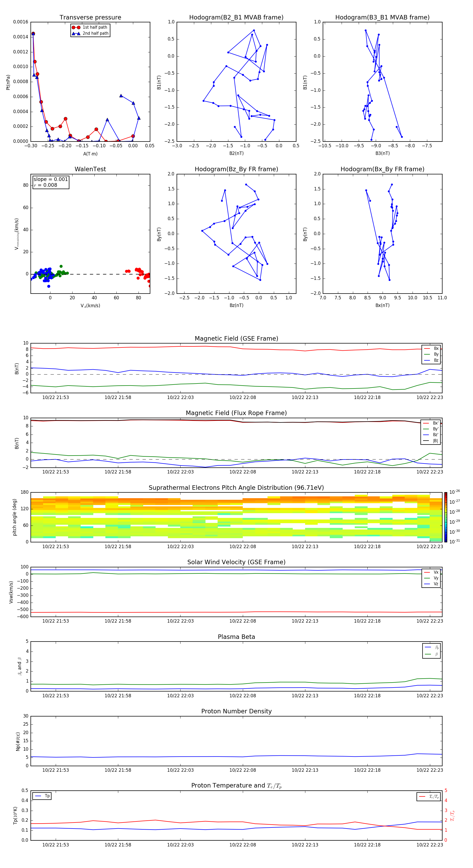Viewport: 473px width, 868px height.
Task: Click '10/22 22:18' tick under velocity plot
Action: [x=367, y=621]
